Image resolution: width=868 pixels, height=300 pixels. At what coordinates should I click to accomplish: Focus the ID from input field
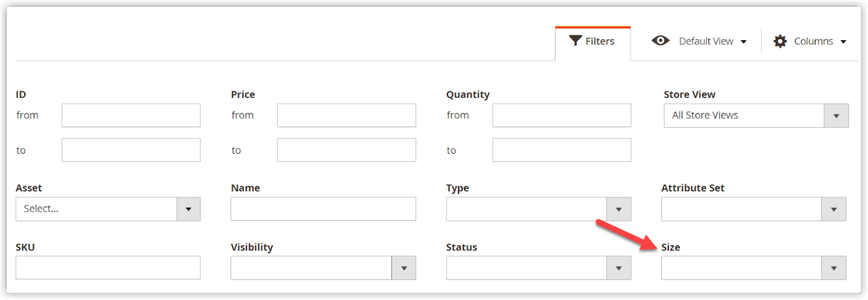[x=131, y=115]
